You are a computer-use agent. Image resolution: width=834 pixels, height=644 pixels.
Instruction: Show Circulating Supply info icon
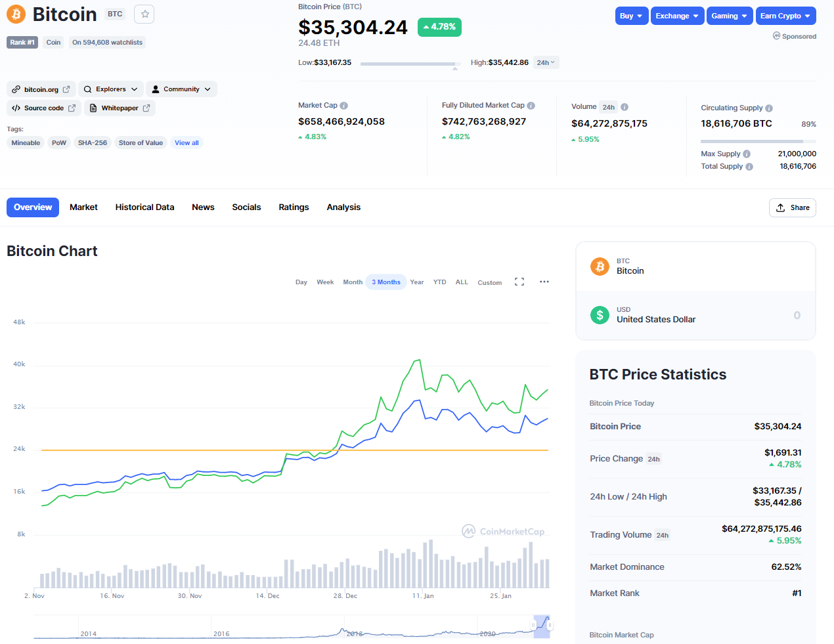coord(769,108)
